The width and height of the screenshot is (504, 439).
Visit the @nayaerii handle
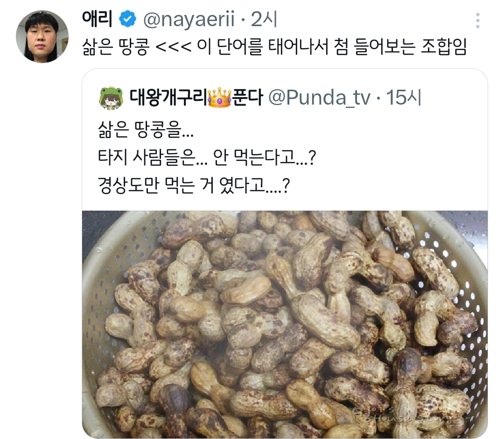point(189,19)
